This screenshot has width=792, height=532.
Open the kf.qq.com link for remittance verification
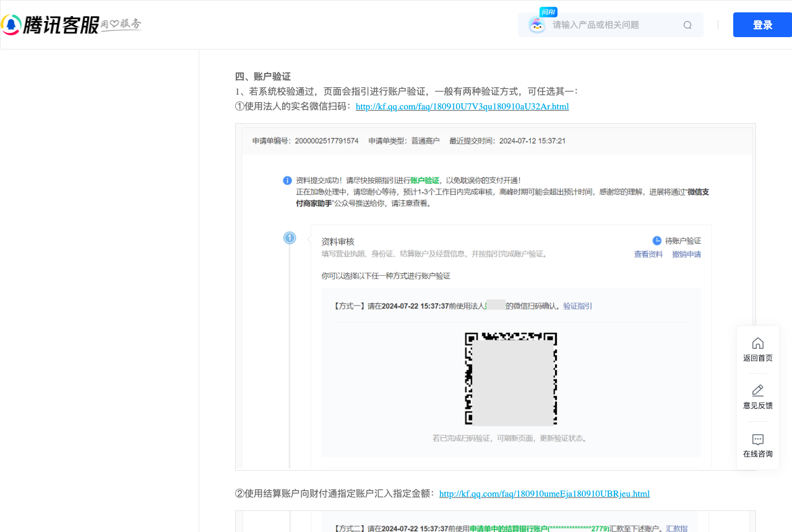[x=544, y=494]
